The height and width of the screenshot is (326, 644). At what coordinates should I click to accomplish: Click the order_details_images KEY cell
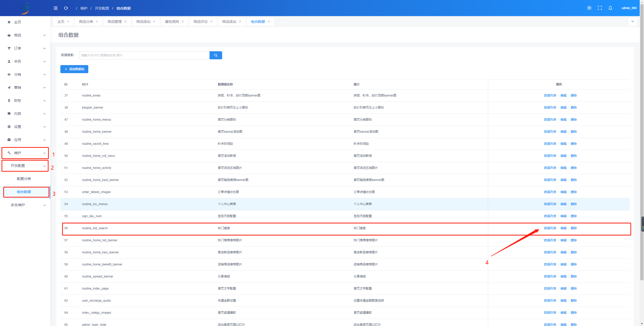click(96, 192)
